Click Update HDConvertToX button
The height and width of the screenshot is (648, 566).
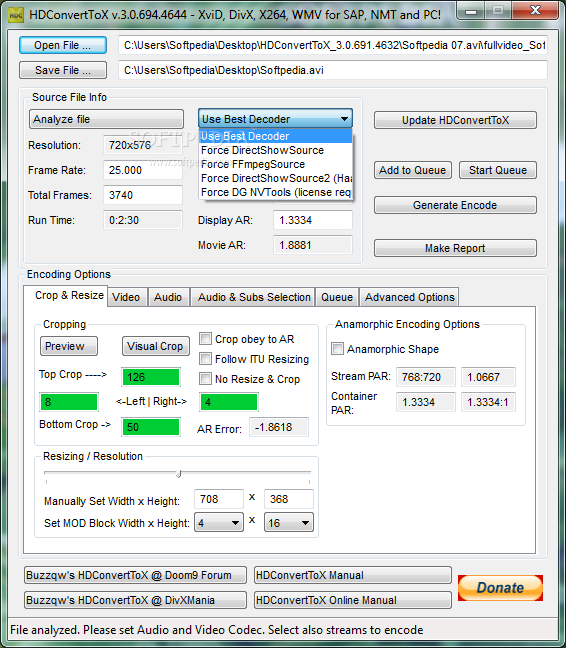pyautogui.click(x=455, y=120)
